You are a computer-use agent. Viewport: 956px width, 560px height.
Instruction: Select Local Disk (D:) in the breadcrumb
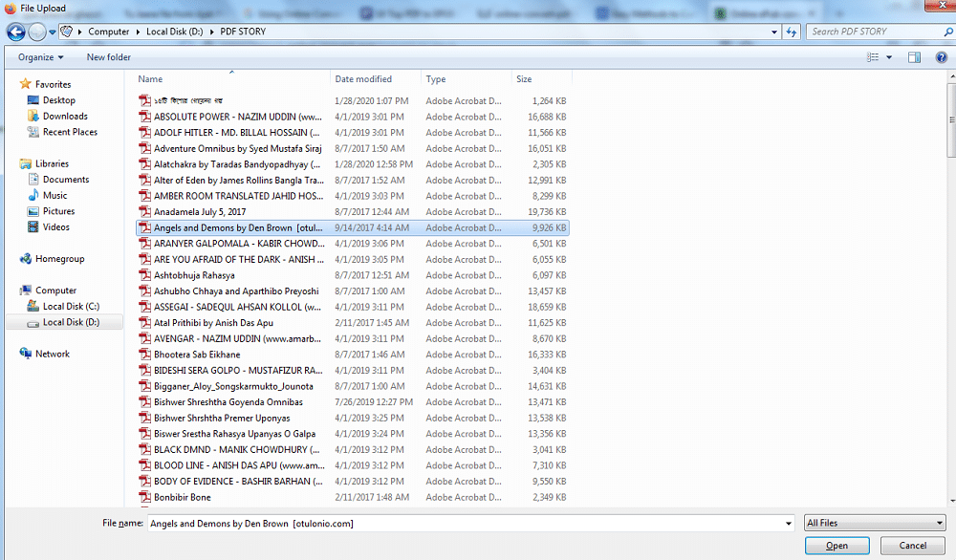[174, 32]
